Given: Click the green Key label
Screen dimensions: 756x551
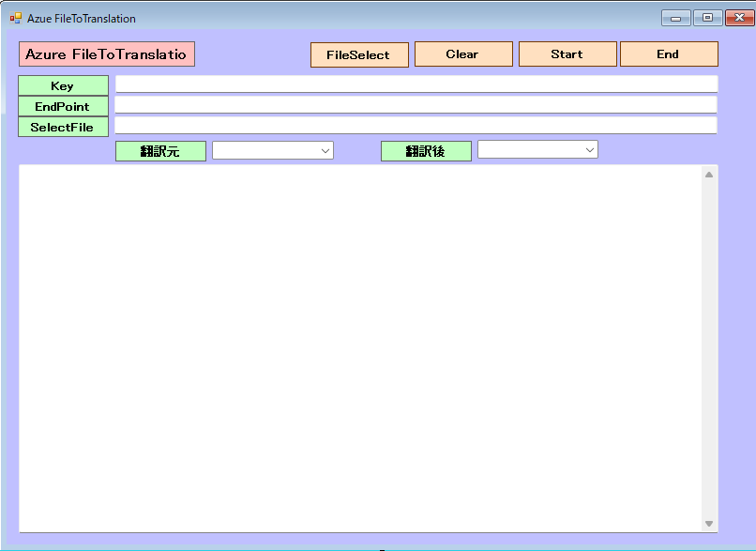Looking at the screenshot, I should [x=63, y=85].
